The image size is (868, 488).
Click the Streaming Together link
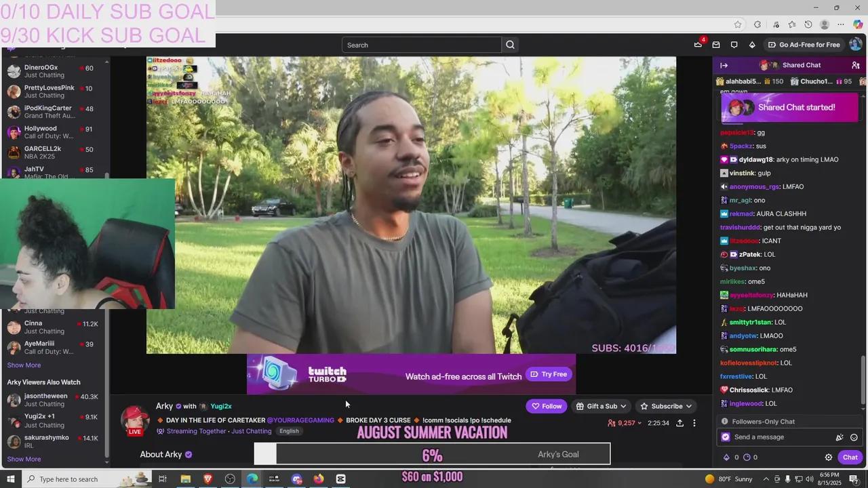coord(196,431)
